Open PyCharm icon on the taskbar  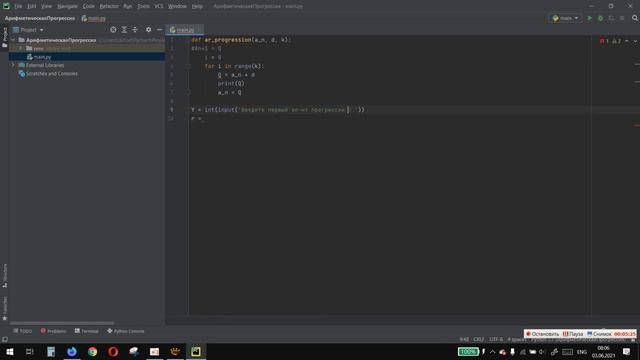(x=196, y=351)
